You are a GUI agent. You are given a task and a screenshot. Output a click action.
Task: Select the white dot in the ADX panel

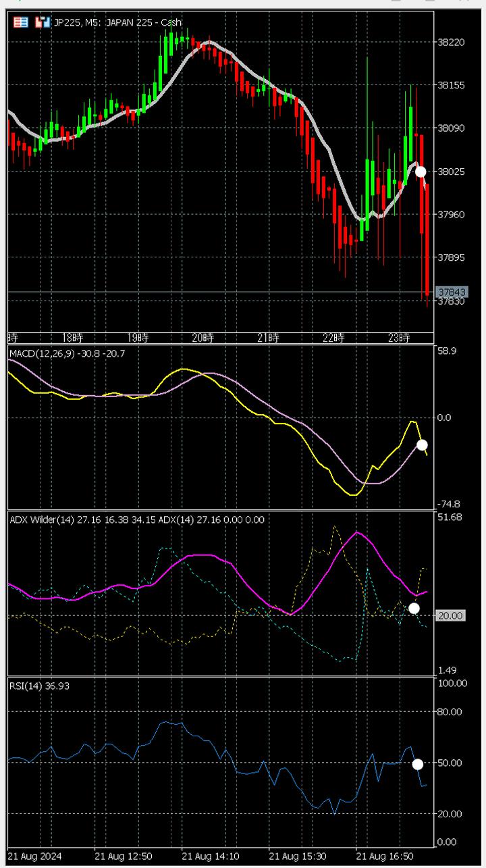pos(414,608)
